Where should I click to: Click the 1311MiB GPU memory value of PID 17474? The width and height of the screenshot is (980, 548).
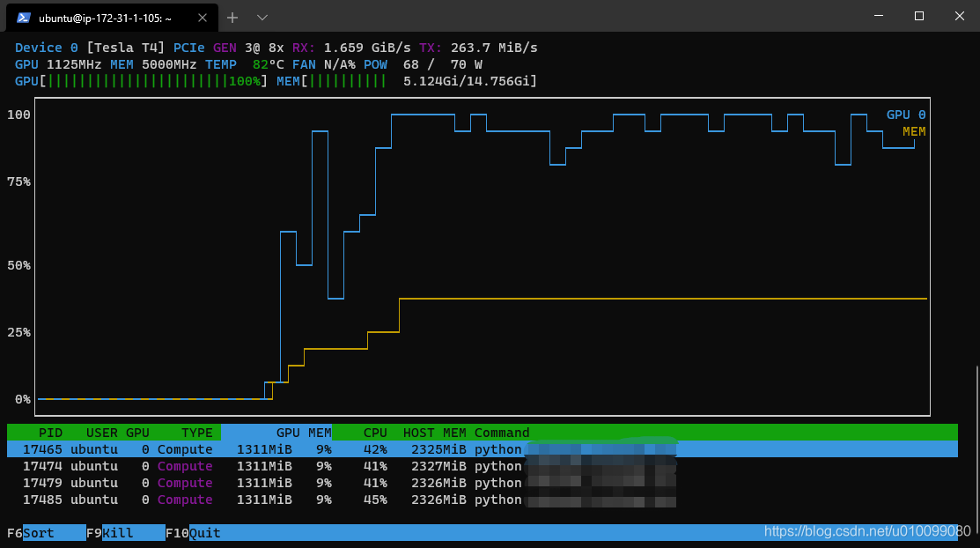coord(264,466)
